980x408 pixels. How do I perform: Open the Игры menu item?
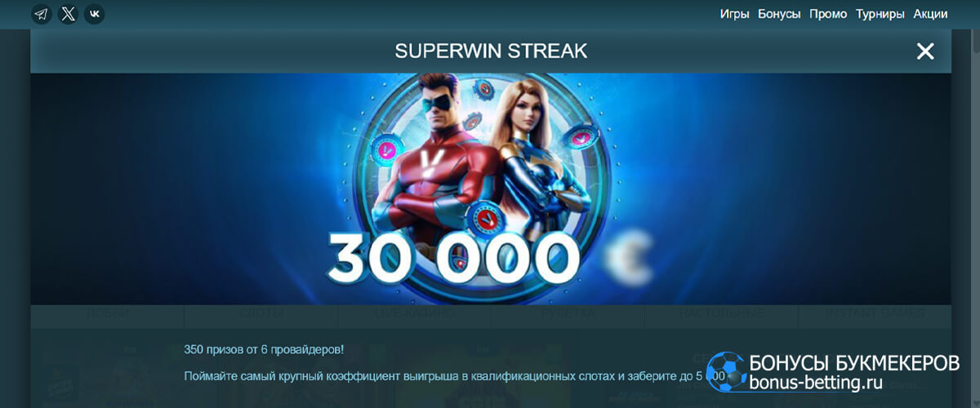point(735,14)
